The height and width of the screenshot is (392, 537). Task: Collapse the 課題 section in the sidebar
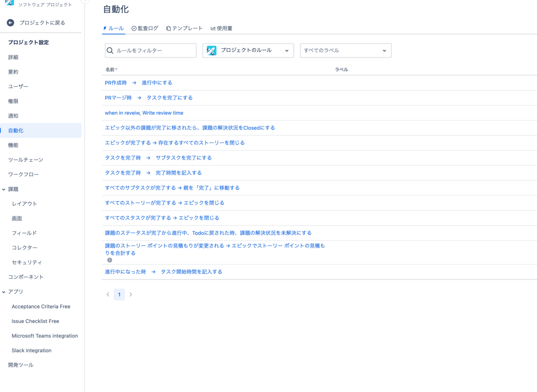(x=4, y=189)
